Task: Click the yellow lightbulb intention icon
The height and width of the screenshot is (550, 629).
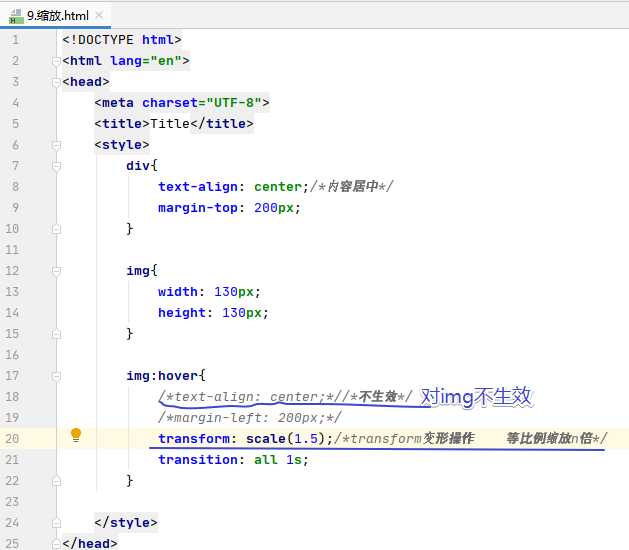Action: (76, 435)
